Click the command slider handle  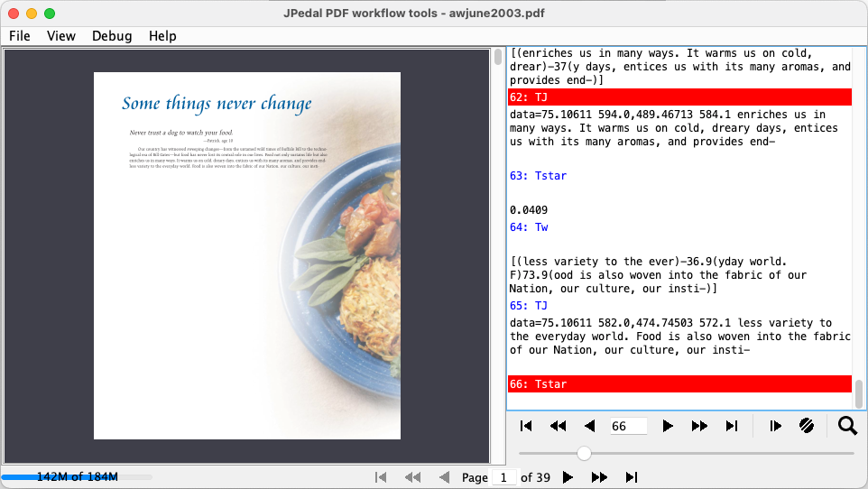click(584, 453)
